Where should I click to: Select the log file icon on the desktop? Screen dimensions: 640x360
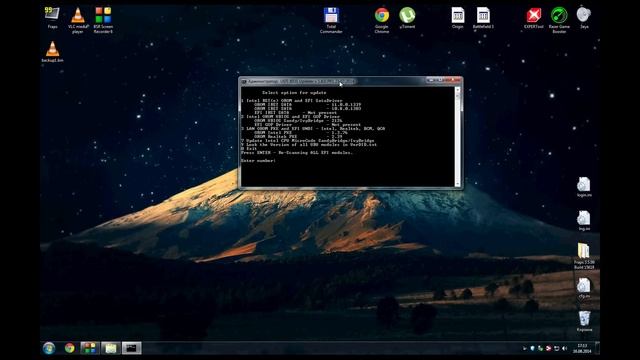pyautogui.click(x=584, y=221)
